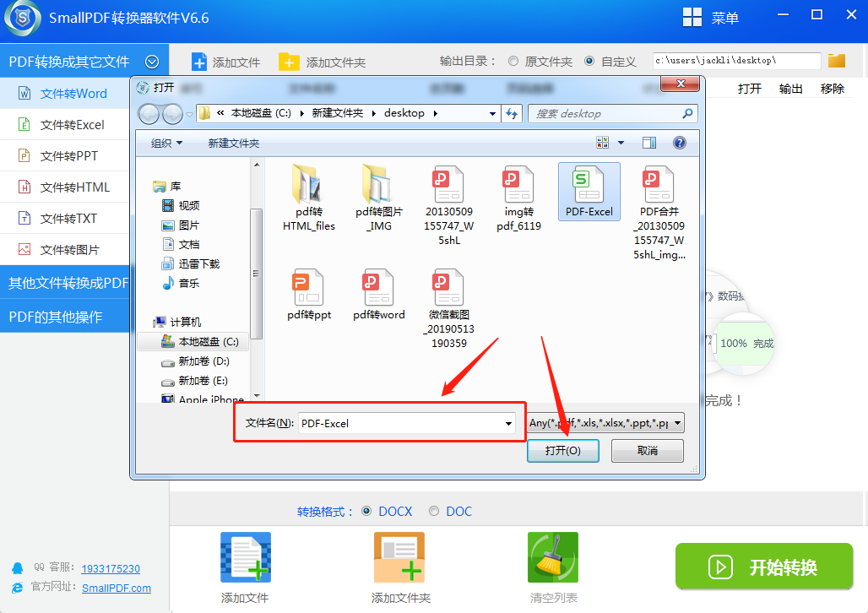Click the refresh icon next to address bar
The width and height of the screenshot is (868, 613).
(512, 113)
